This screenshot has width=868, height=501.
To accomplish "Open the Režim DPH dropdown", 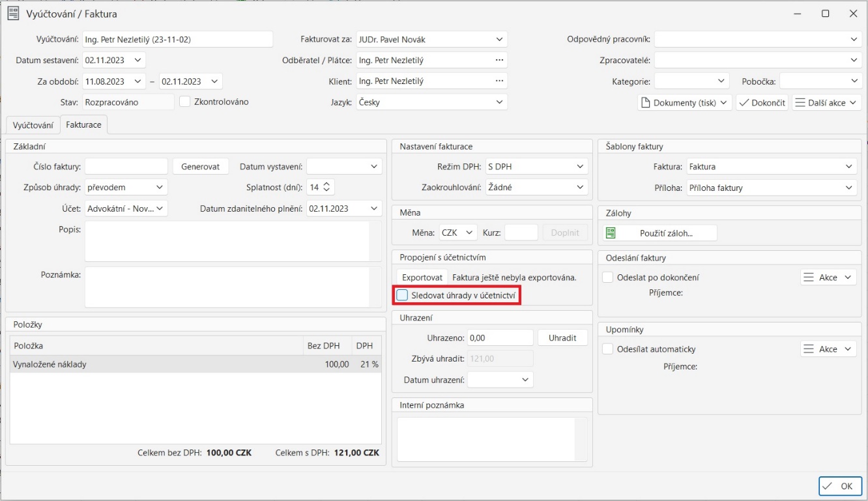I will click(x=579, y=165).
